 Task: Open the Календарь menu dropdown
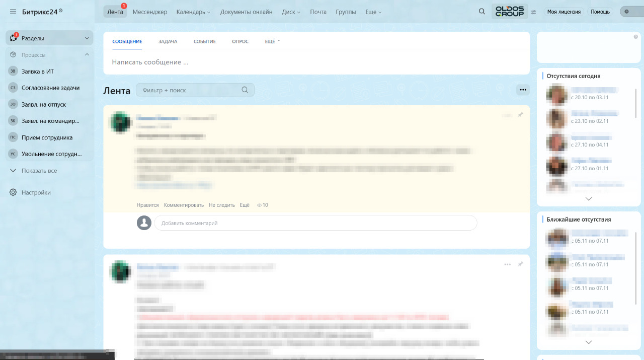pos(193,12)
